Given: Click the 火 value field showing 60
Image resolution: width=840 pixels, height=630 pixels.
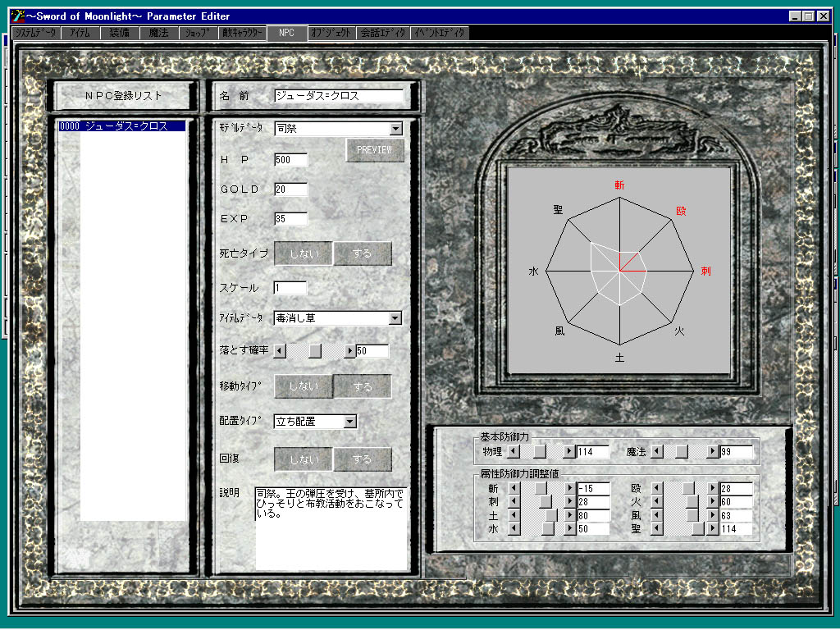Looking at the screenshot, I should click(736, 502).
